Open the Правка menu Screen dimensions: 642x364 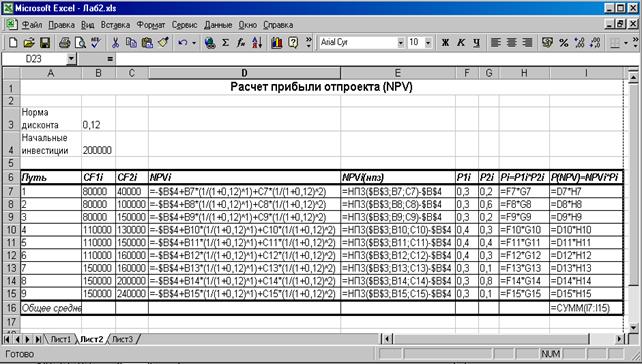pyautogui.click(x=61, y=25)
